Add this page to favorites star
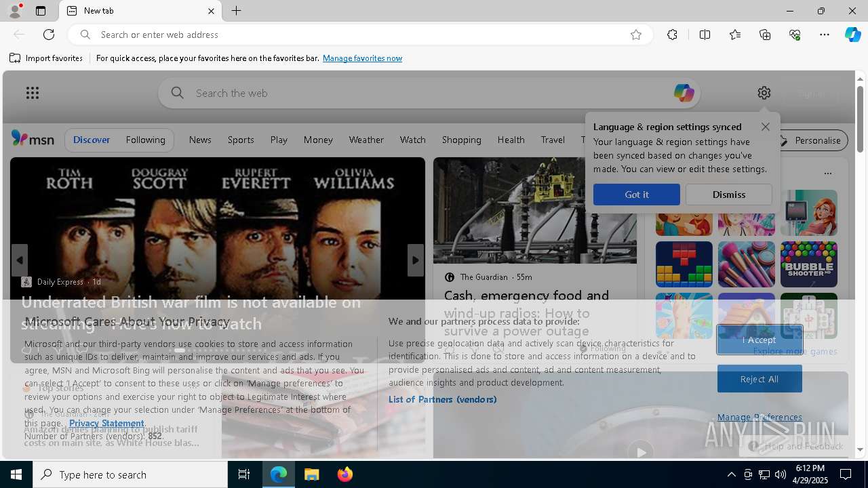Screen dimensions: 868x488 tap(635, 35)
